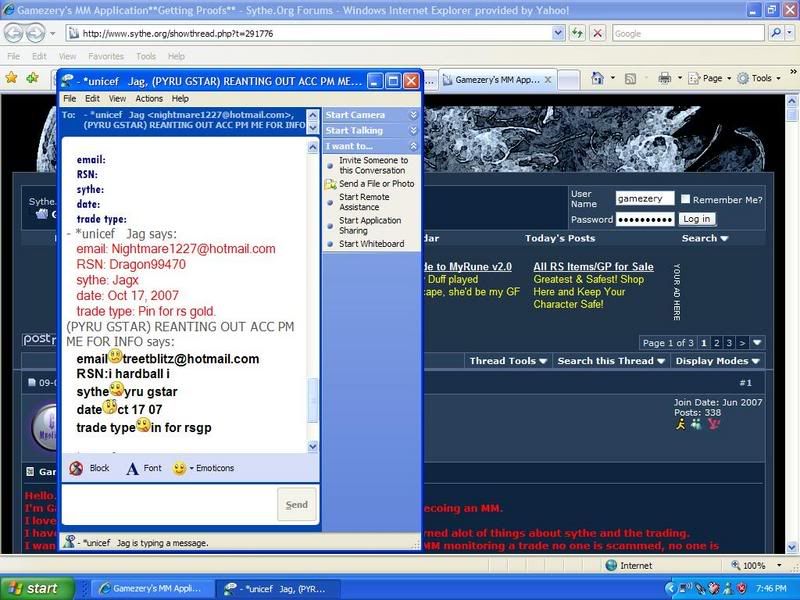Click the User Name field containing gamezery
800x600 pixels.
645,198
